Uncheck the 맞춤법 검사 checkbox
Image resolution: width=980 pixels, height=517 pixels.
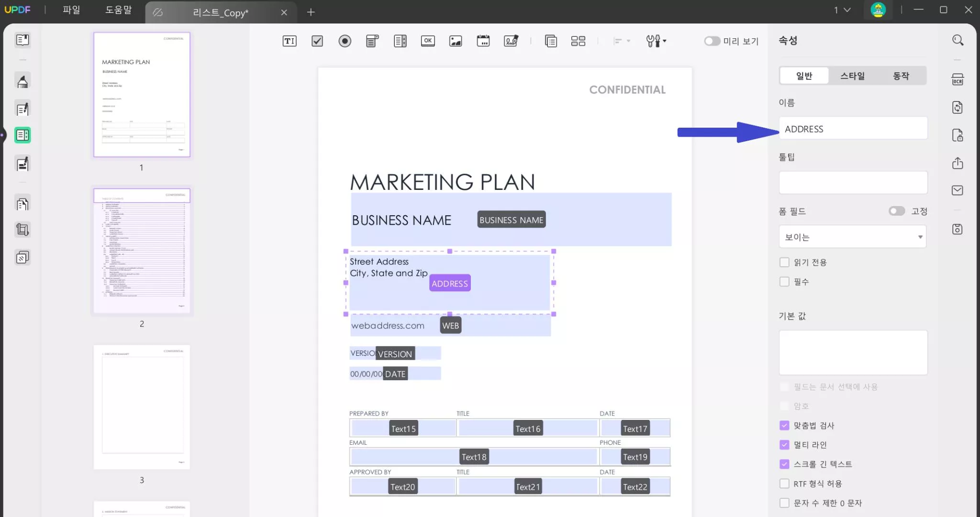click(x=784, y=425)
